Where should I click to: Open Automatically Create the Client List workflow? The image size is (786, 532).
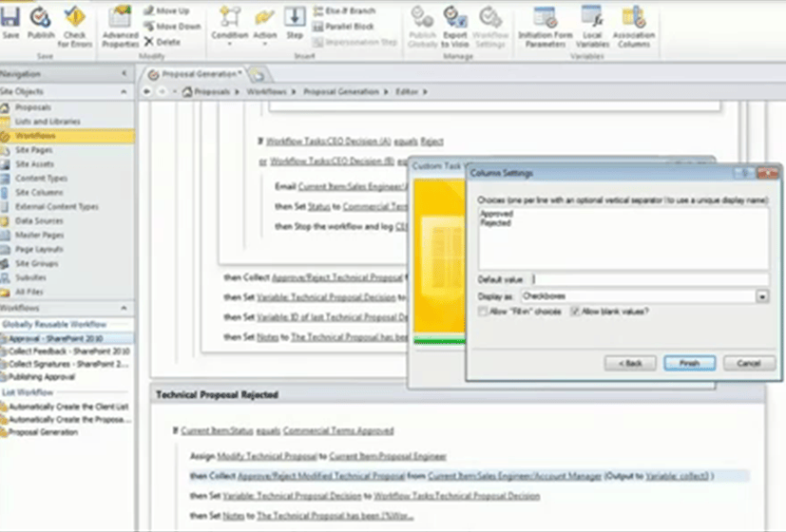[x=68, y=407]
